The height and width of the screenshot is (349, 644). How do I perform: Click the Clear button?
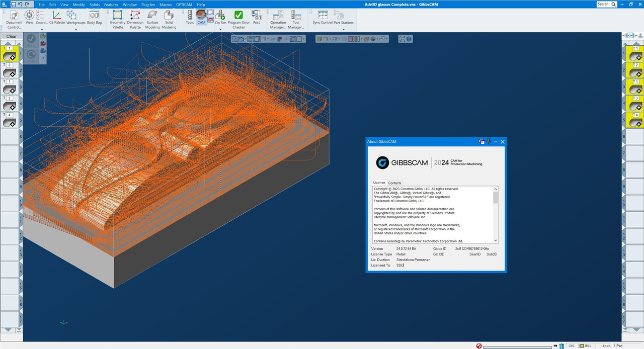click(x=12, y=36)
